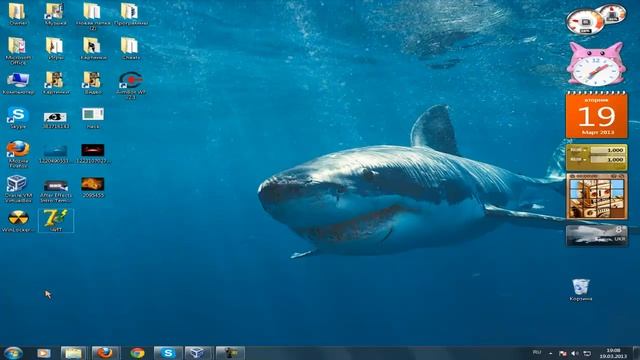
Task: Select the After Effects Intro file
Action: click(56, 190)
